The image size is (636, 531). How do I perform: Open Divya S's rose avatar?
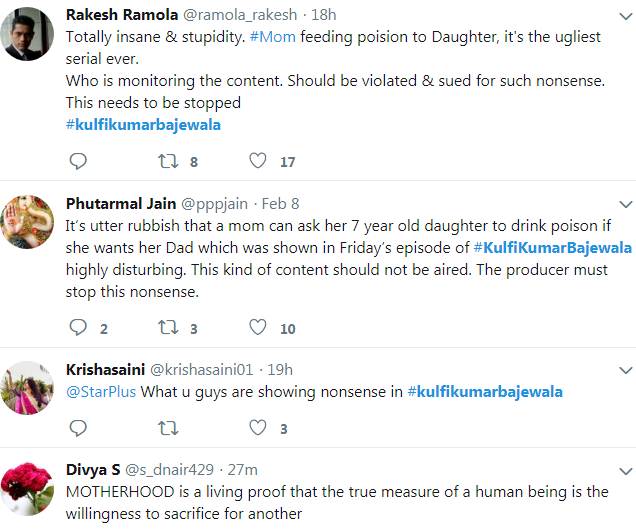coord(27,490)
